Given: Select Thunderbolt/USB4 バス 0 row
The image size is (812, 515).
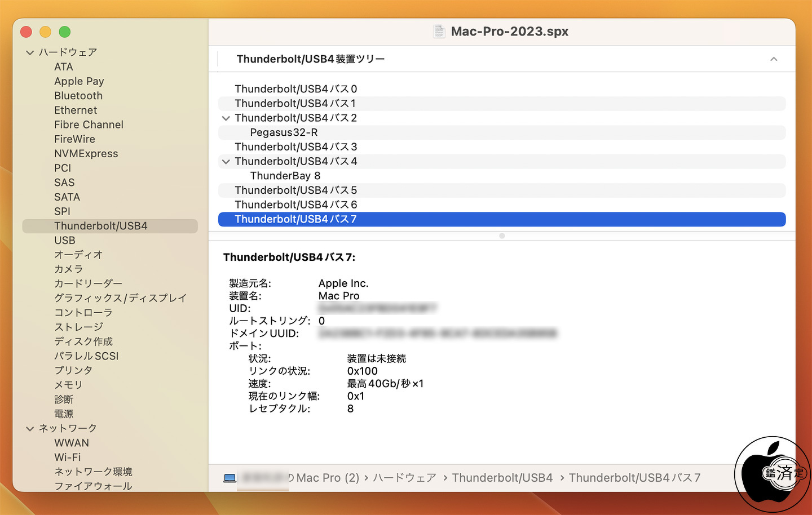Looking at the screenshot, I should 295,89.
